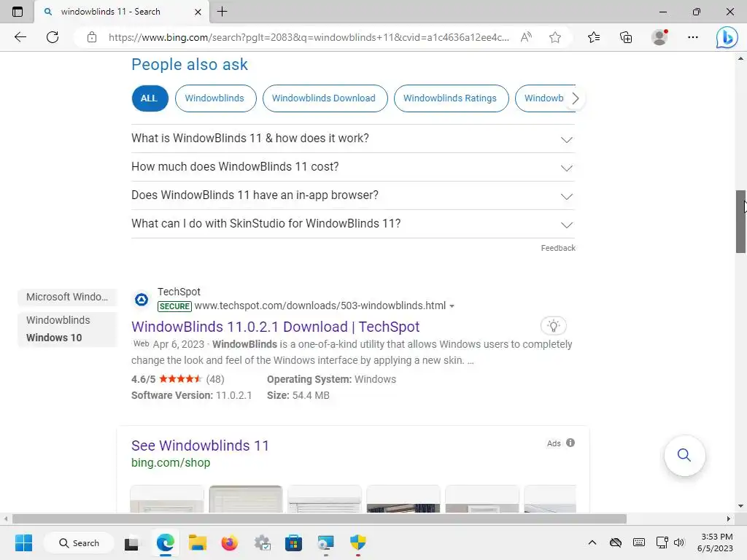Click the TechSpot site favicon
The image size is (747, 560).
coord(142,300)
